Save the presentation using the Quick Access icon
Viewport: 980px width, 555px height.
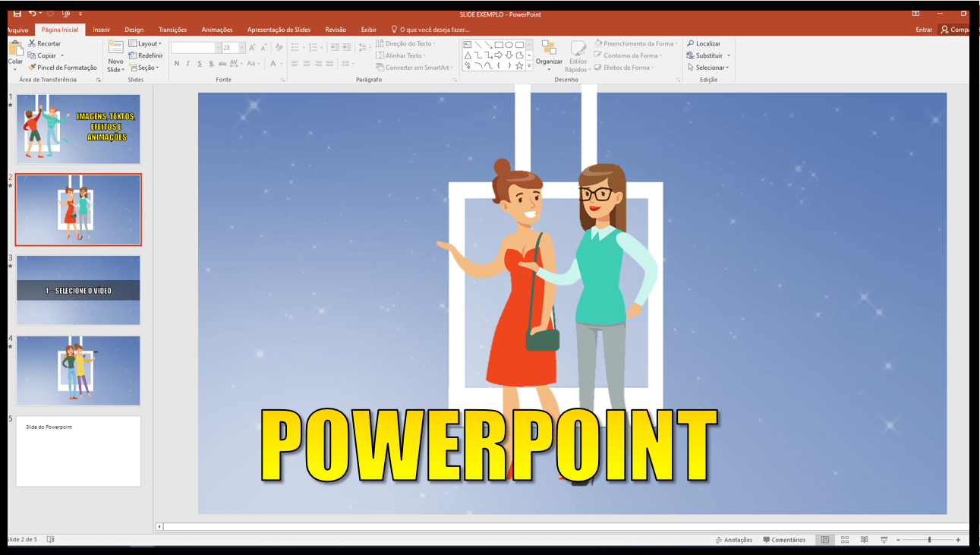(x=17, y=14)
